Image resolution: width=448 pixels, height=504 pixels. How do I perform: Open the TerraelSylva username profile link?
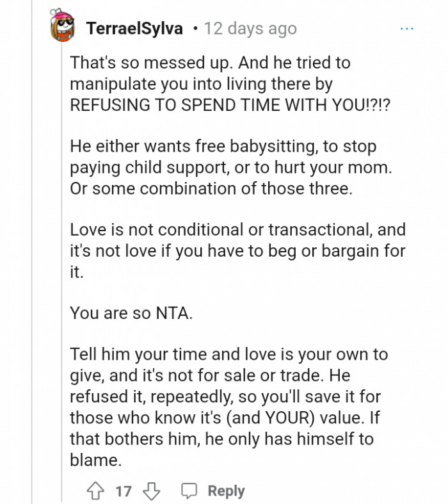(x=134, y=29)
